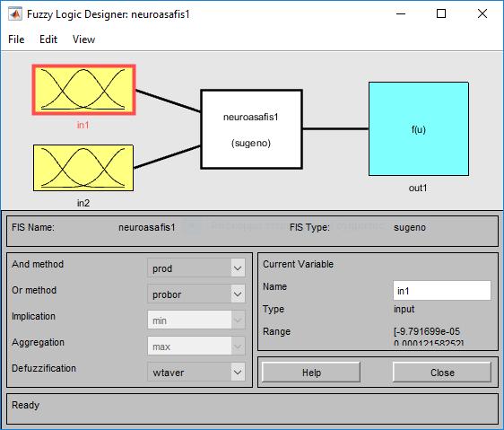Click the out1 label under output box
The image size is (504, 430).
tap(418, 188)
